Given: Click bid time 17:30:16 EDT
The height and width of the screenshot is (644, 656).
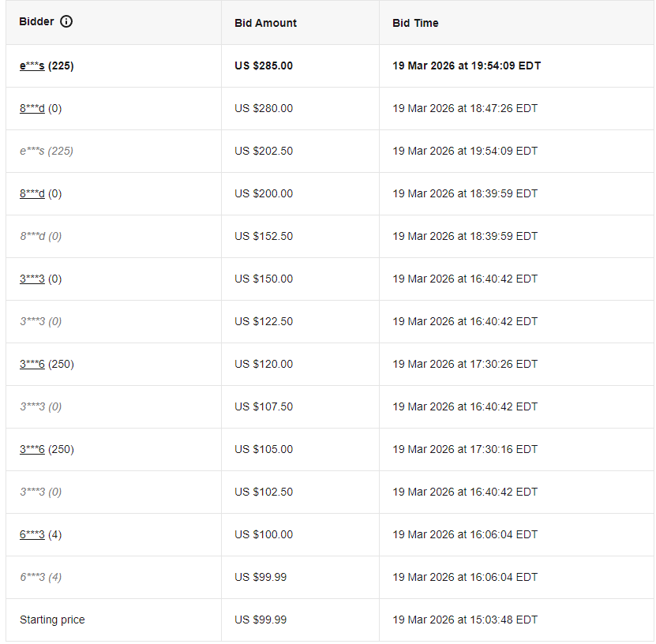Looking at the screenshot, I should coord(465,450).
